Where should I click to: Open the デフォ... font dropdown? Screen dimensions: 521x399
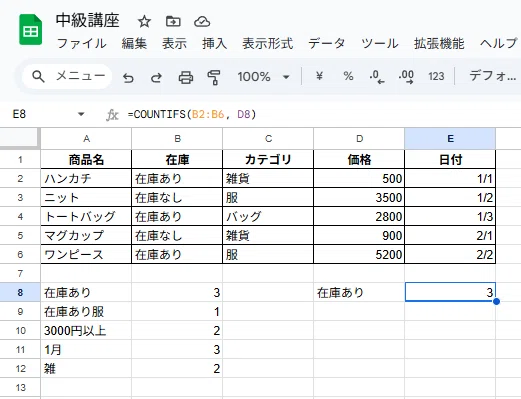(x=493, y=76)
